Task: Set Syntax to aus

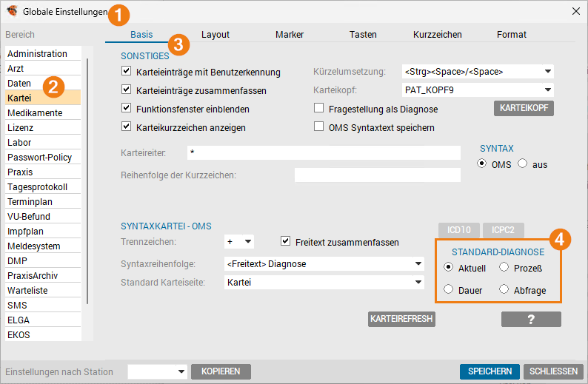Action: 523,164
